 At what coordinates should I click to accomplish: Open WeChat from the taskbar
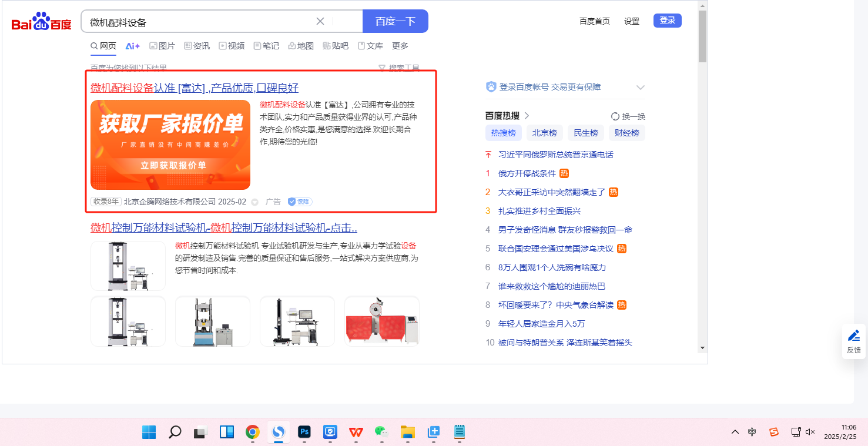click(382, 432)
